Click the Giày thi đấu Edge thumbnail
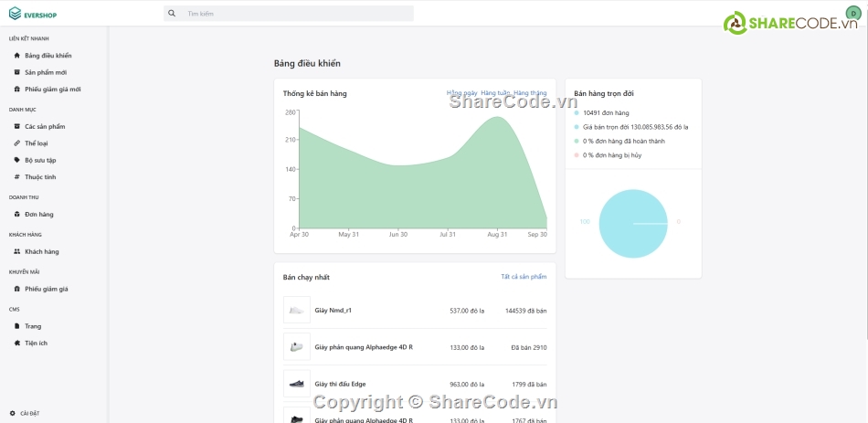The image size is (868, 423). [297, 384]
